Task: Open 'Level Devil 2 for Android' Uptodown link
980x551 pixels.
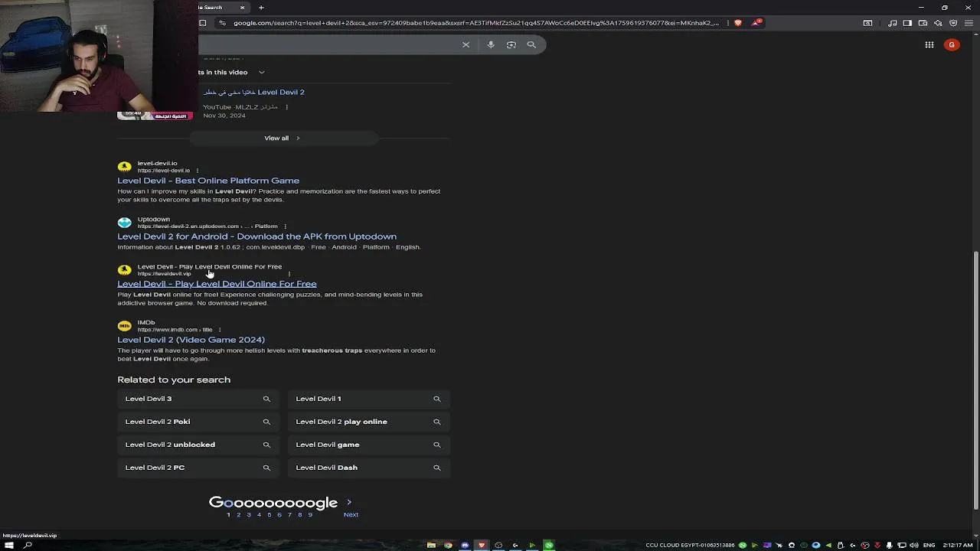Action: click(x=256, y=236)
